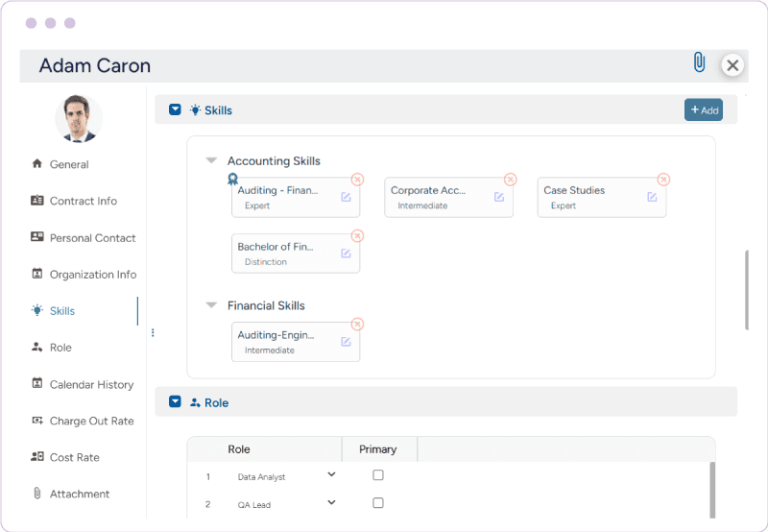The height and width of the screenshot is (532, 768).
Task: Open Role section from sidebar
Action: [x=60, y=348]
